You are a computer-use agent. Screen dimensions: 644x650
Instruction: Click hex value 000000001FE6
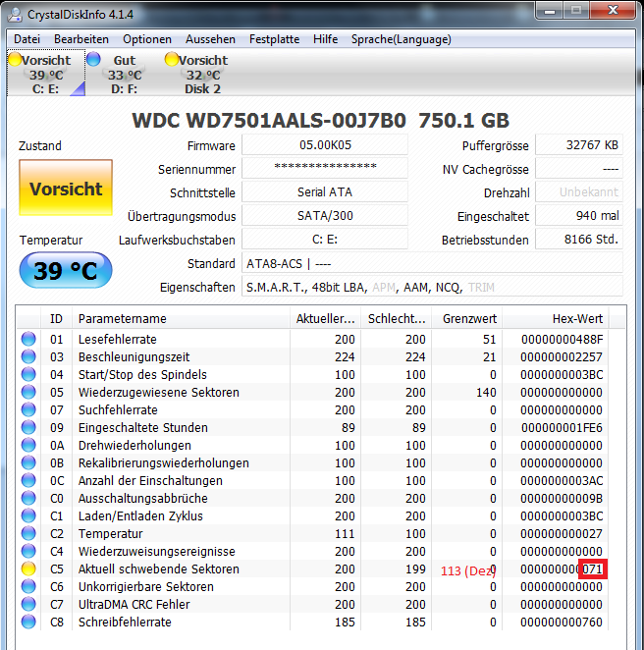coord(562,428)
